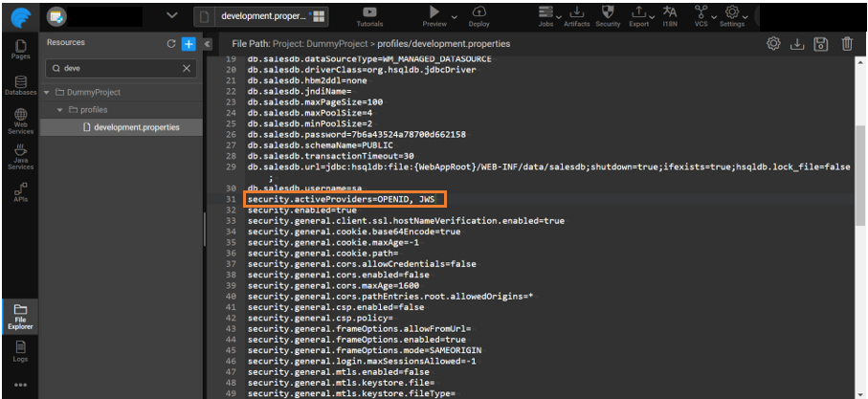
Task: Save the file with the save icon
Action: tap(821, 44)
